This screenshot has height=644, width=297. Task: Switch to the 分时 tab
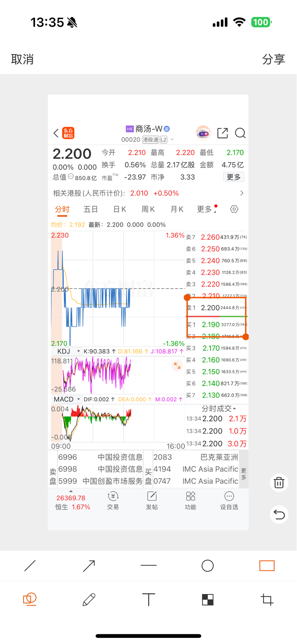tap(62, 209)
